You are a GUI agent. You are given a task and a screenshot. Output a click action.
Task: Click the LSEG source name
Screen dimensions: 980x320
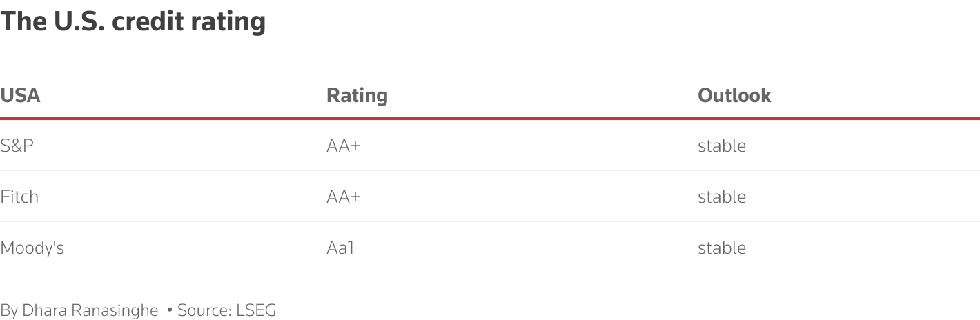tap(256, 310)
